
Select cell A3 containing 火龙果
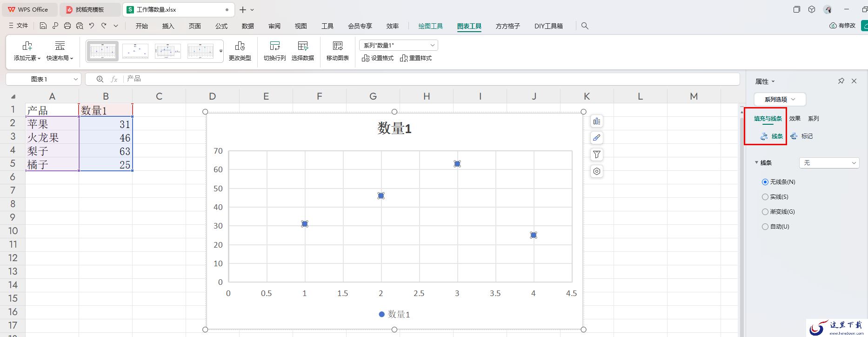tap(52, 137)
